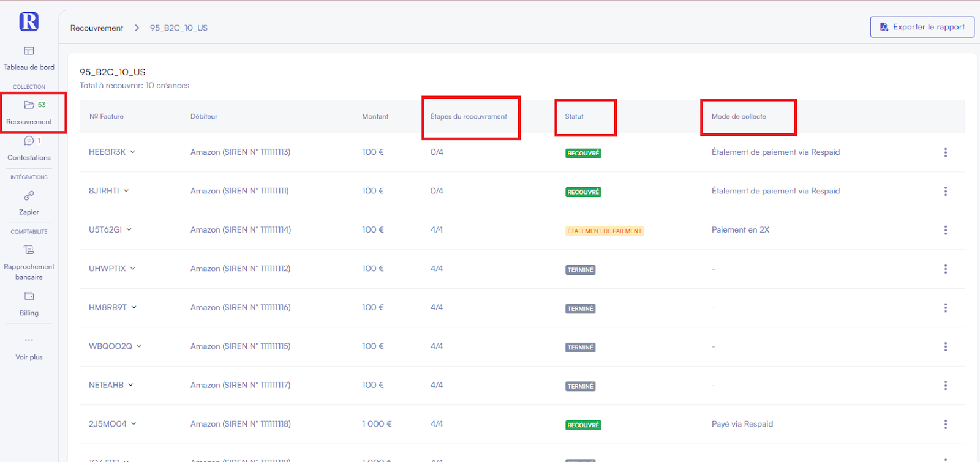This screenshot has height=462, width=980.
Task: Select the Tableau de bord label
Action: point(29,67)
